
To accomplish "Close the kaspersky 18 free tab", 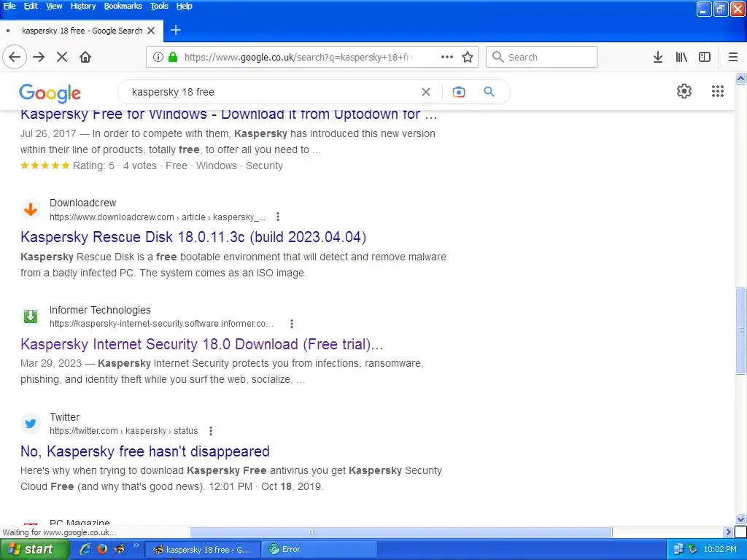I will tap(151, 31).
